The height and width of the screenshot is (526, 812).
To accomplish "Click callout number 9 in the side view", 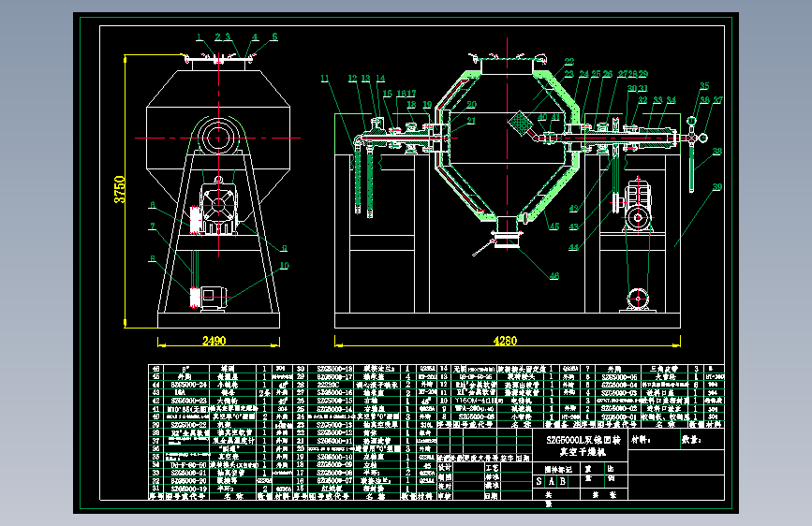I will 285,248.
